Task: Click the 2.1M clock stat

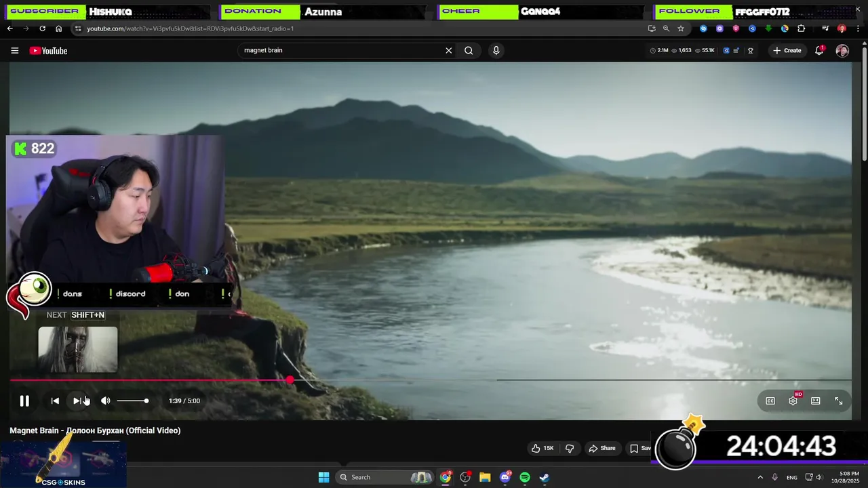Action: point(659,50)
